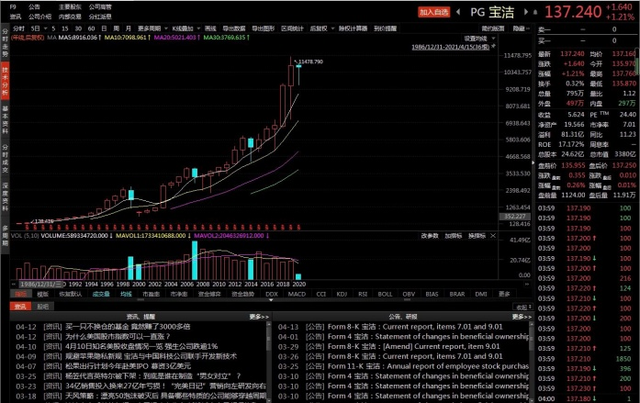Switch chart to the 周 weekly period
Screen dimensions: 640x403
116,29
